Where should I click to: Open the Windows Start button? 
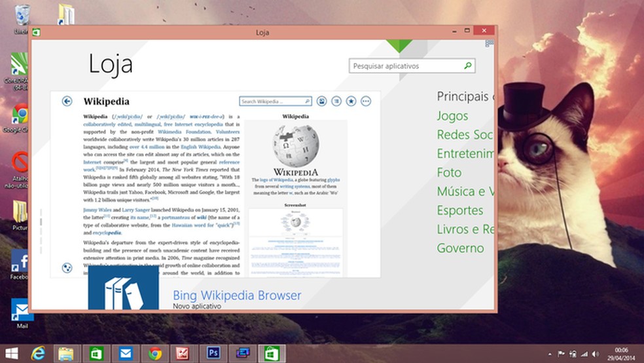[12, 353]
